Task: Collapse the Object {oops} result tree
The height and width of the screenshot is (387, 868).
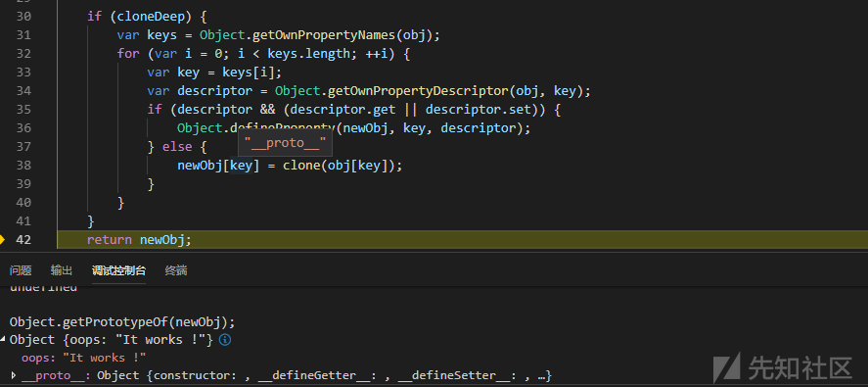Action: 3,339
